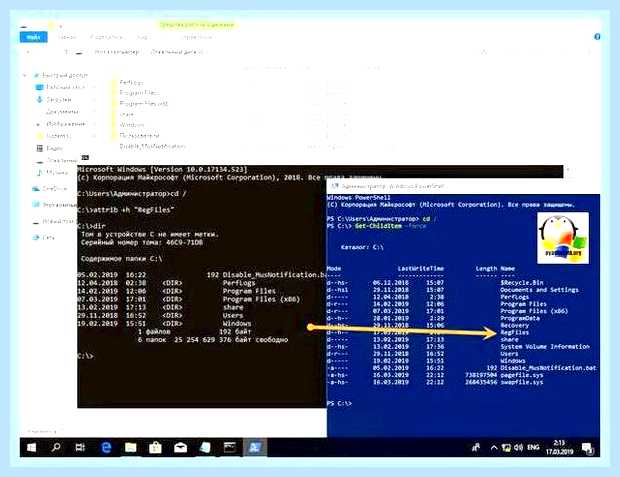Switch to File Explorer taskbar icon
The width and height of the screenshot is (620, 477).
[x=130, y=447]
